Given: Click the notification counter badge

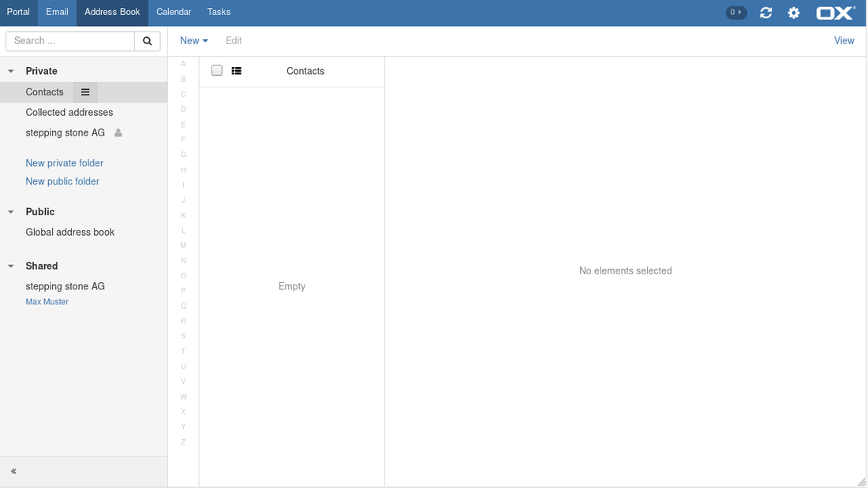Looking at the screenshot, I should [735, 13].
